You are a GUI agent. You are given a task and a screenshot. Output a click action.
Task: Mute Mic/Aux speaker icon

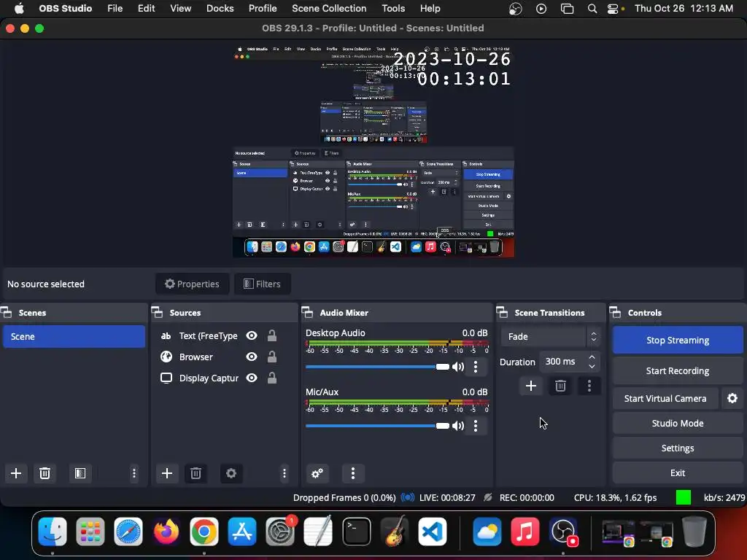(458, 426)
